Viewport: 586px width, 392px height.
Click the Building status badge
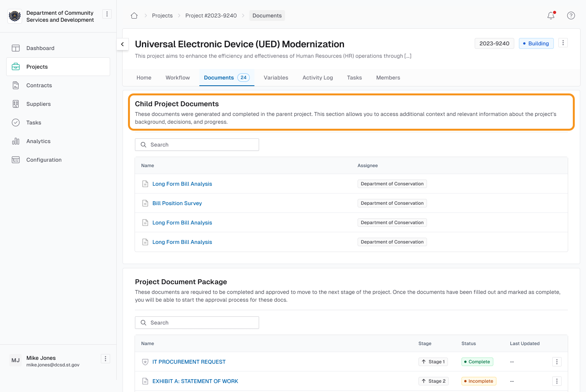click(x=536, y=43)
